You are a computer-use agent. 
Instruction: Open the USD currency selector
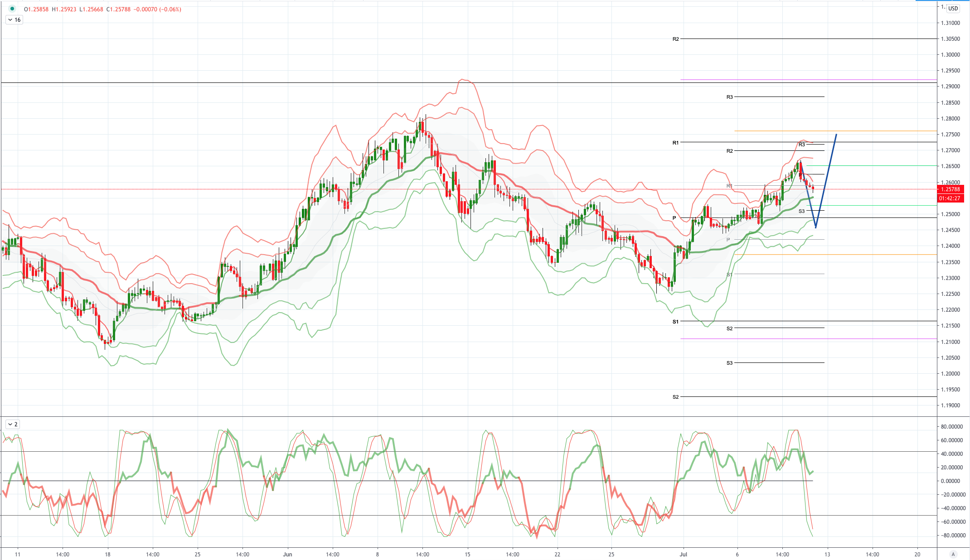(953, 8)
